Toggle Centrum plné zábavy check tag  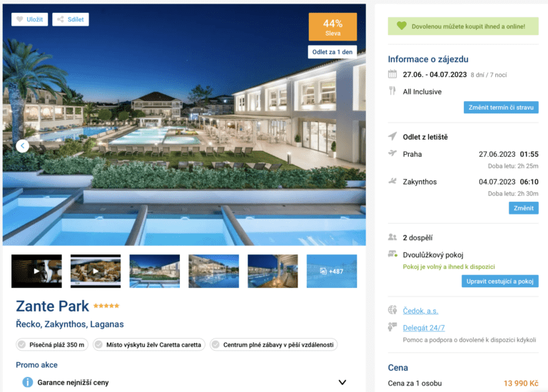pyautogui.click(x=274, y=344)
